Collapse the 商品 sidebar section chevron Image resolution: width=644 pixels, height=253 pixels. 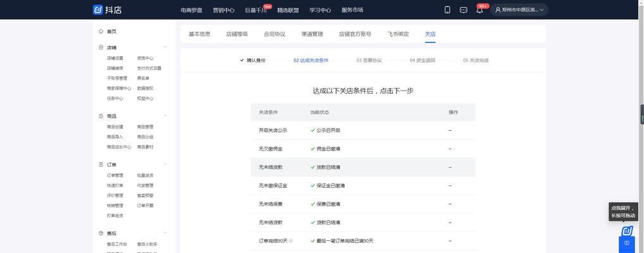(x=165, y=116)
